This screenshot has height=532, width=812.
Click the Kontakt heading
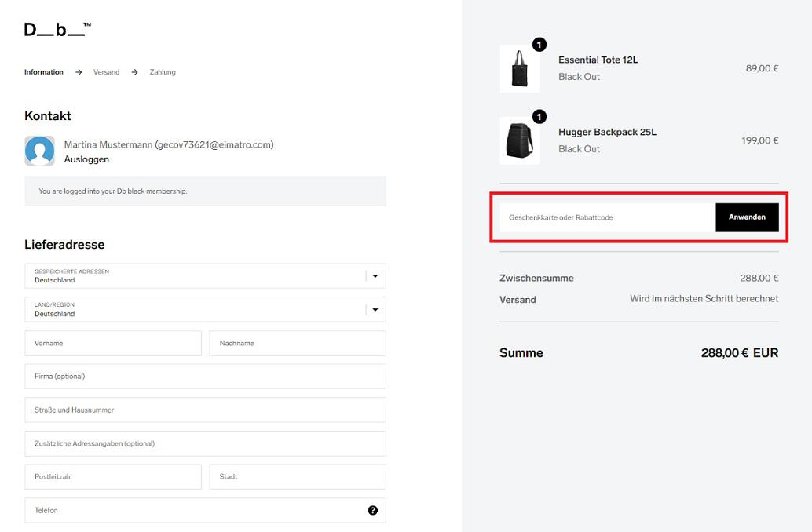pos(48,116)
